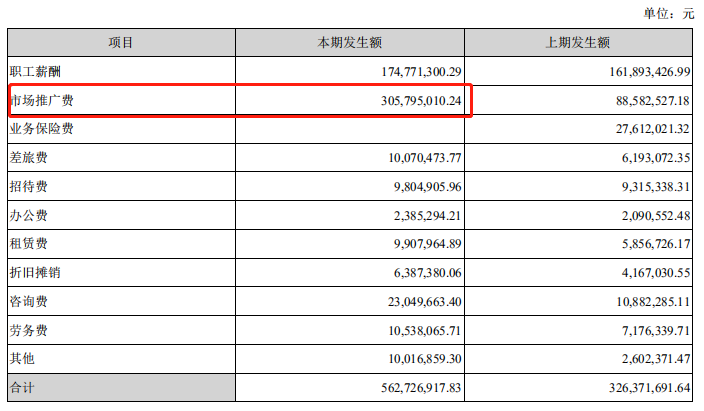
Task: Click the 劳务费 row label
Action: (x=29, y=329)
